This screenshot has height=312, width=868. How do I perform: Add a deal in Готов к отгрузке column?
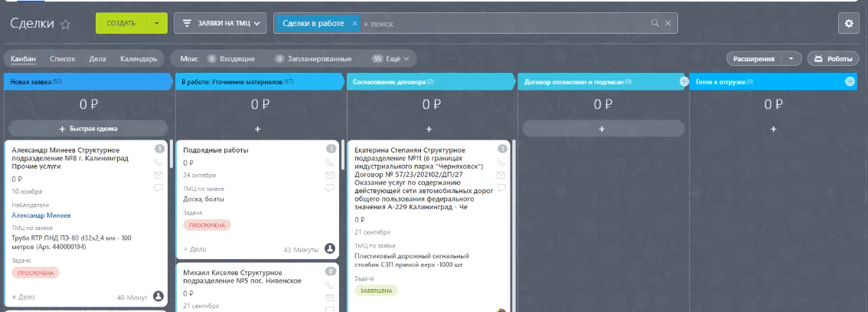773,129
